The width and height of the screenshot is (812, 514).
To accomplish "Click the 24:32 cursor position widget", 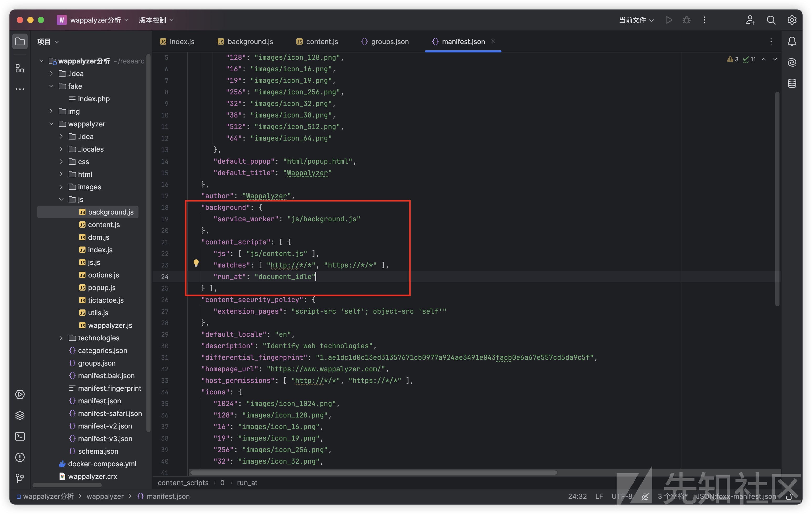I will [577, 496].
